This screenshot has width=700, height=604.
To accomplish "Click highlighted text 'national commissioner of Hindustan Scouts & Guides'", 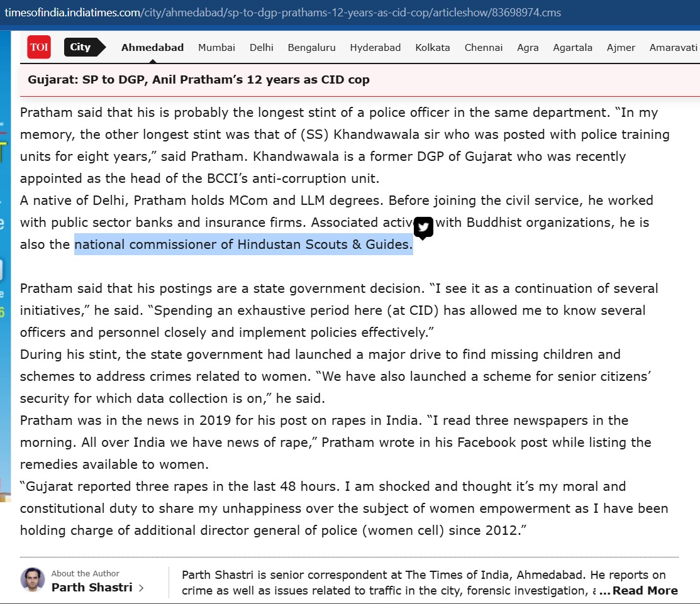I will tap(243, 244).
